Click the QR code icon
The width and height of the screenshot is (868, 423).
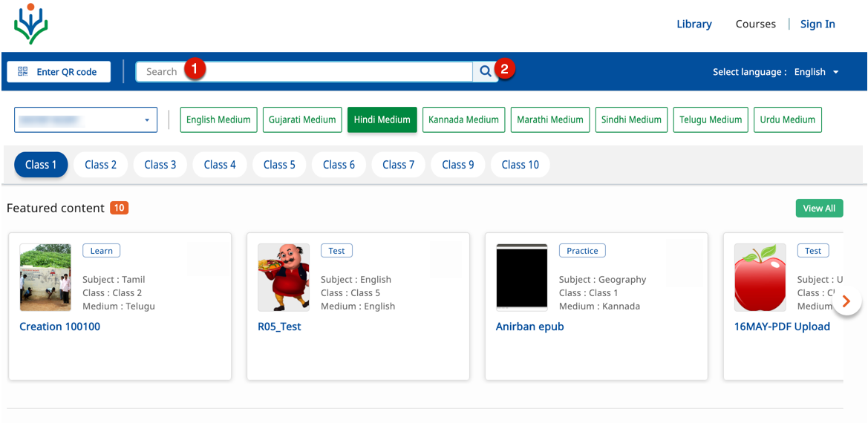(23, 71)
